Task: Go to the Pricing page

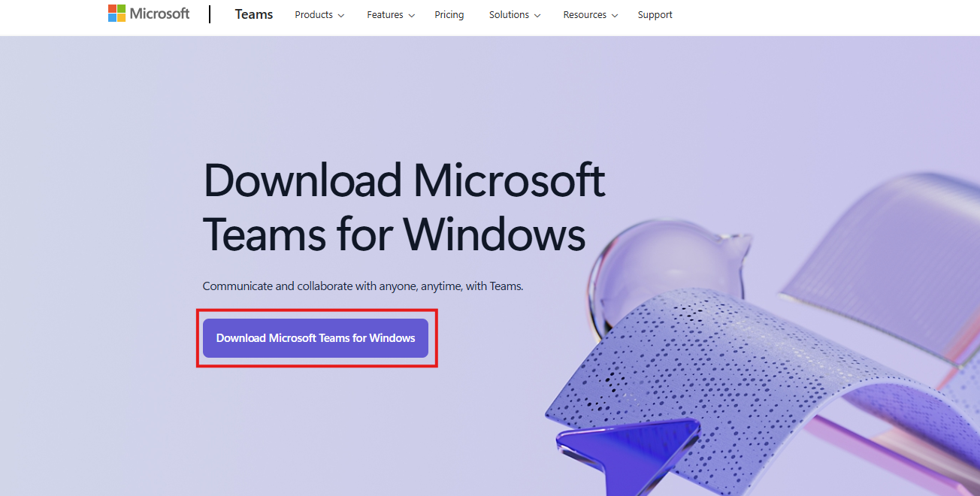Action: pyautogui.click(x=449, y=15)
